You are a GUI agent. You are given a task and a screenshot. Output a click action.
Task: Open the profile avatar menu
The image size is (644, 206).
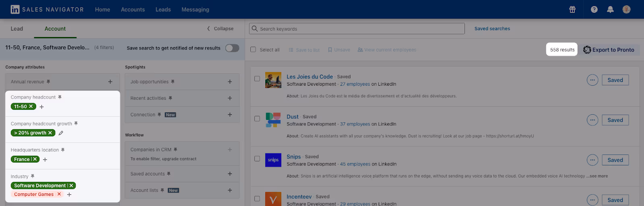[x=626, y=10]
